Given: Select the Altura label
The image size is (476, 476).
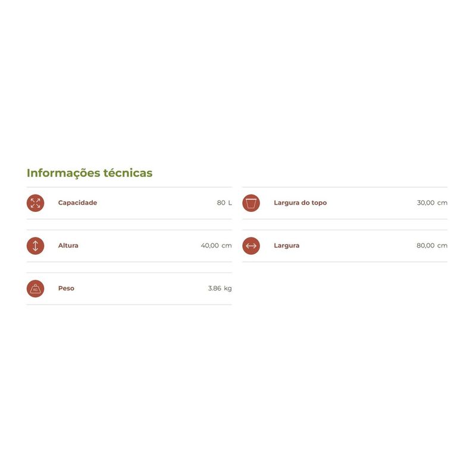Looking at the screenshot, I should tap(68, 246).
